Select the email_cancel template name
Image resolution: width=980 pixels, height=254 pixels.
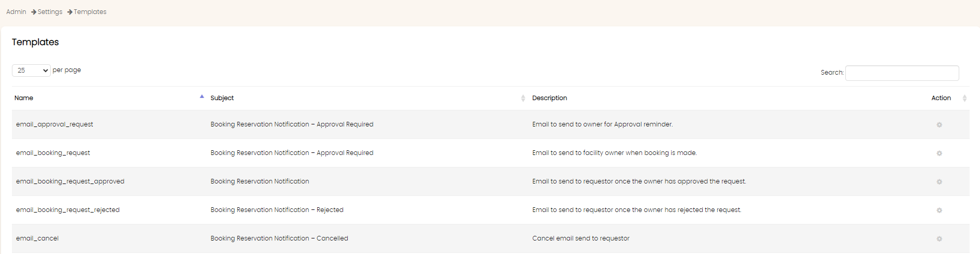37,238
